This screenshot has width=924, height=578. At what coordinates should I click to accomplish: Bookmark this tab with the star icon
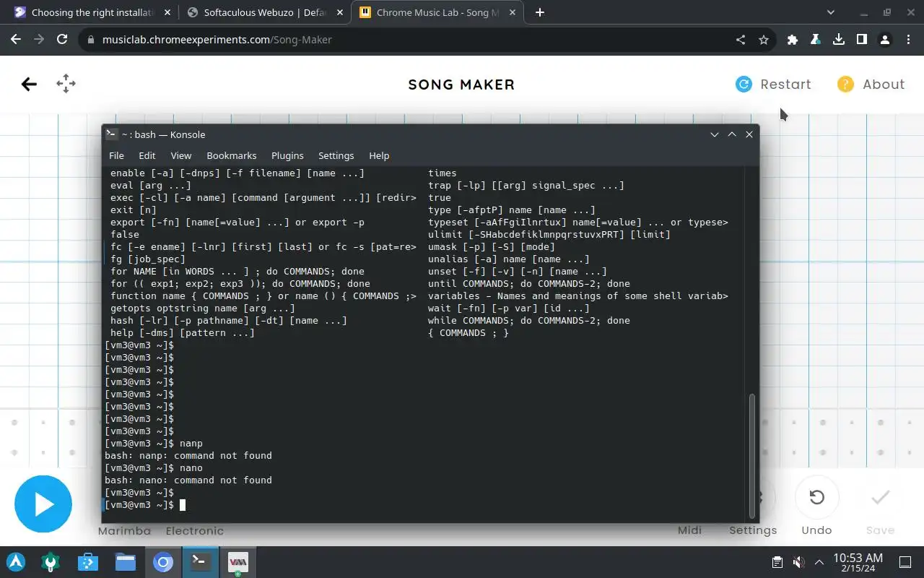click(x=764, y=40)
